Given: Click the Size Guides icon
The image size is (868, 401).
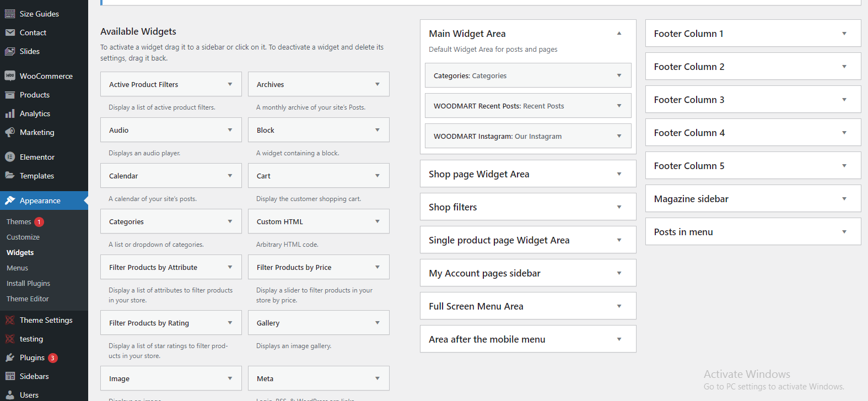Looking at the screenshot, I should pyautogui.click(x=10, y=14).
